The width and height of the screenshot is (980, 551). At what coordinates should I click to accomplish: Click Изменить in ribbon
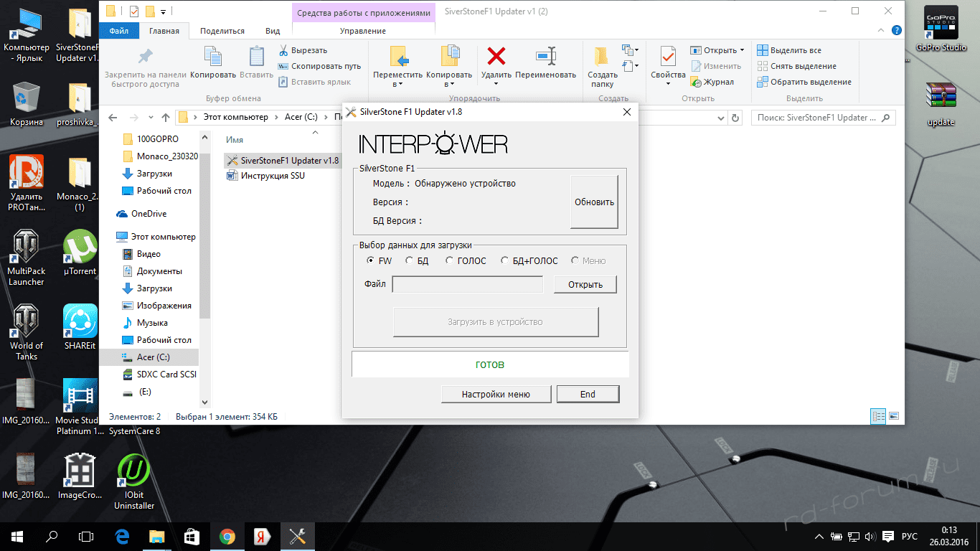coord(717,66)
